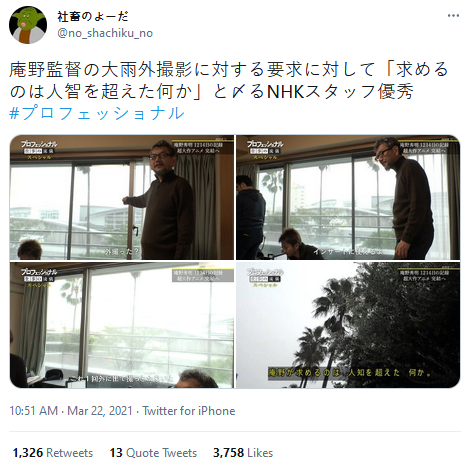
Task: Click the 外撮った? subtitle in first image
Action: tap(122, 252)
